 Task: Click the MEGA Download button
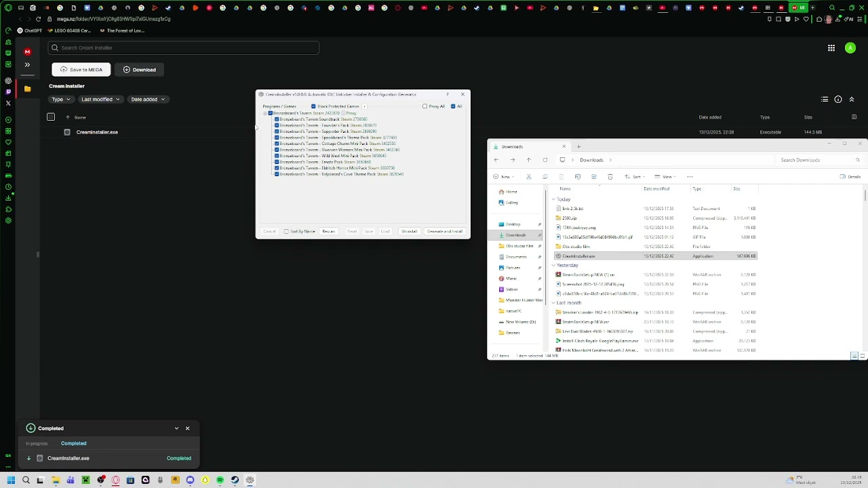(139, 70)
